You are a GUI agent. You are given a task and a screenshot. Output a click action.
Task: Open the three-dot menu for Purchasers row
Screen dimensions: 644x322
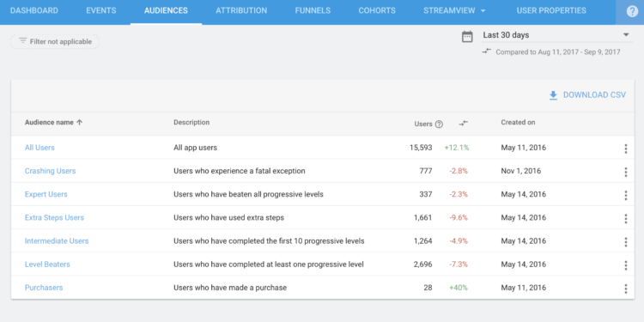coord(625,289)
